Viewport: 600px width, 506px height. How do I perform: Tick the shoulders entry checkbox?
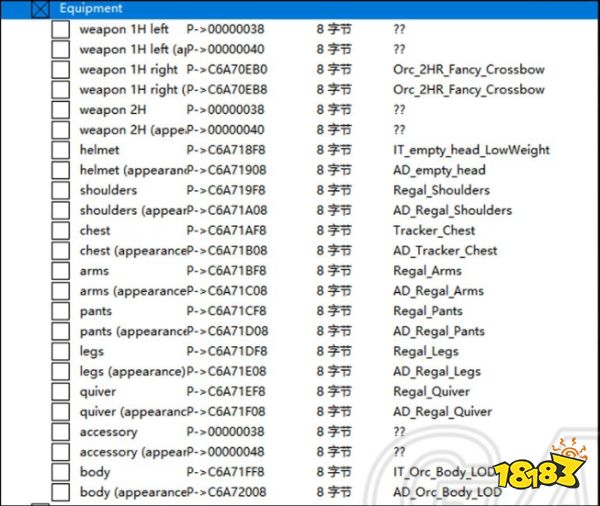[x=61, y=190]
